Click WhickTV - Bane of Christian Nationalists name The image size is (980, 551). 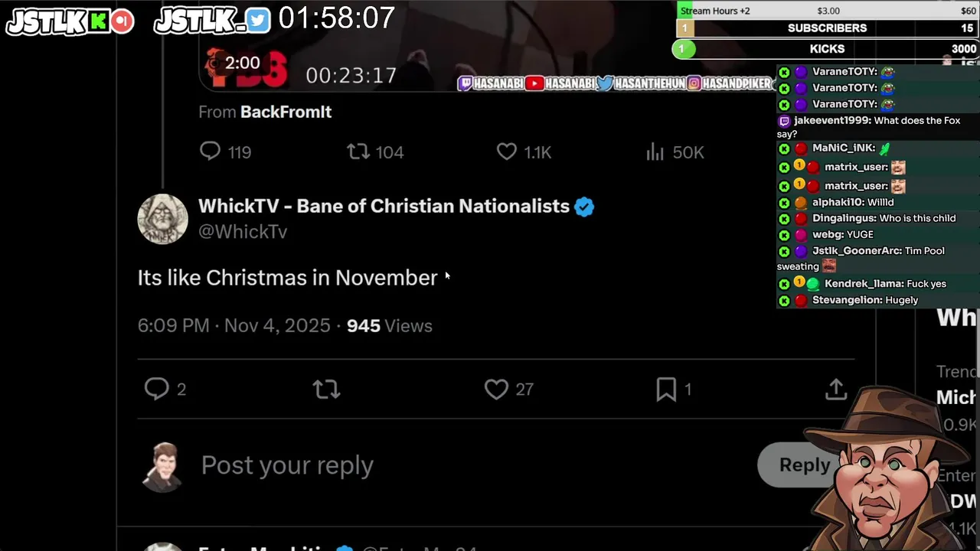(384, 206)
